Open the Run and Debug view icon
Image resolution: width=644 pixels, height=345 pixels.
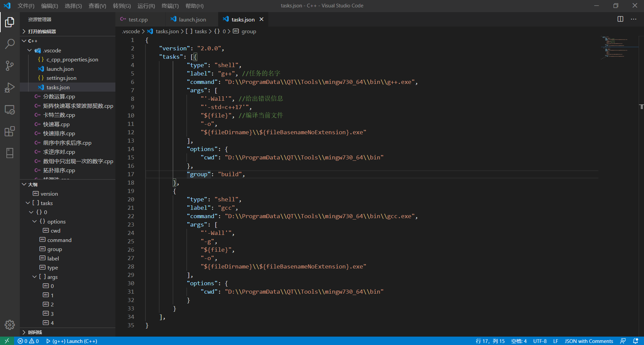(10, 88)
